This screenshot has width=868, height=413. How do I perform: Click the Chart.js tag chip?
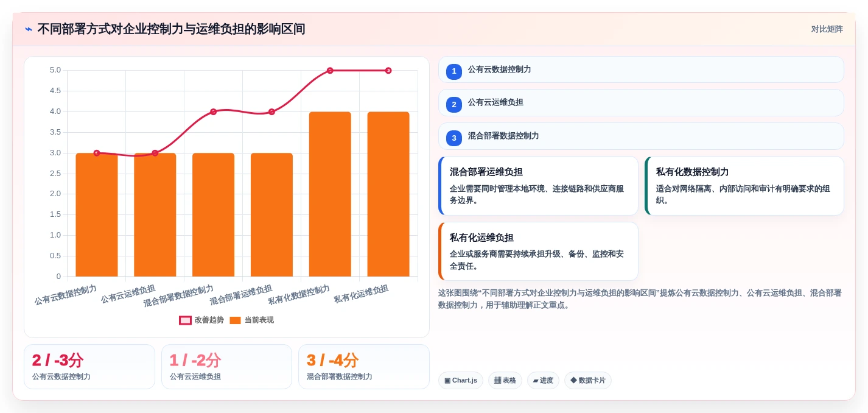(x=461, y=381)
